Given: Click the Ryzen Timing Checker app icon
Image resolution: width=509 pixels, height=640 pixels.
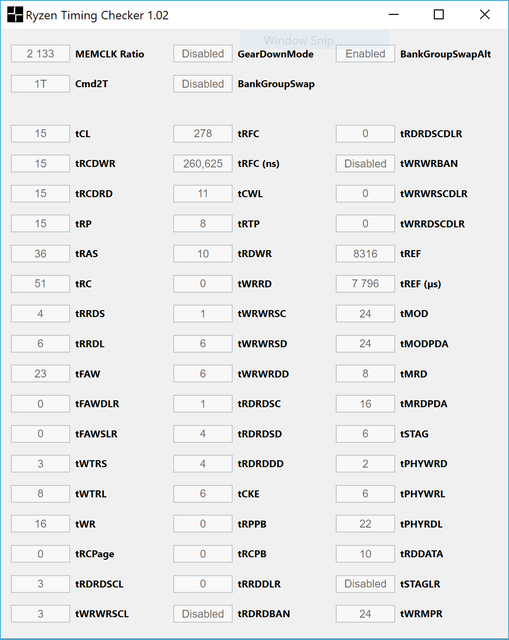Looking at the screenshot, I should pos(15,15).
